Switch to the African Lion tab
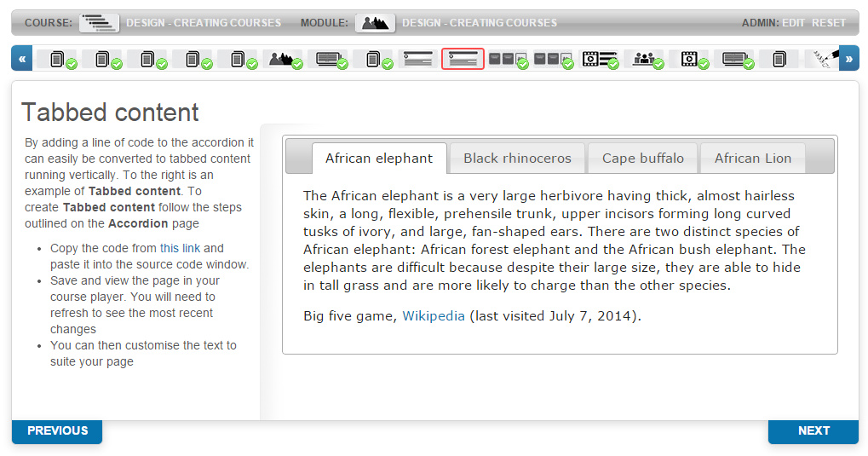Image resolution: width=868 pixels, height=456 pixels. point(752,159)
